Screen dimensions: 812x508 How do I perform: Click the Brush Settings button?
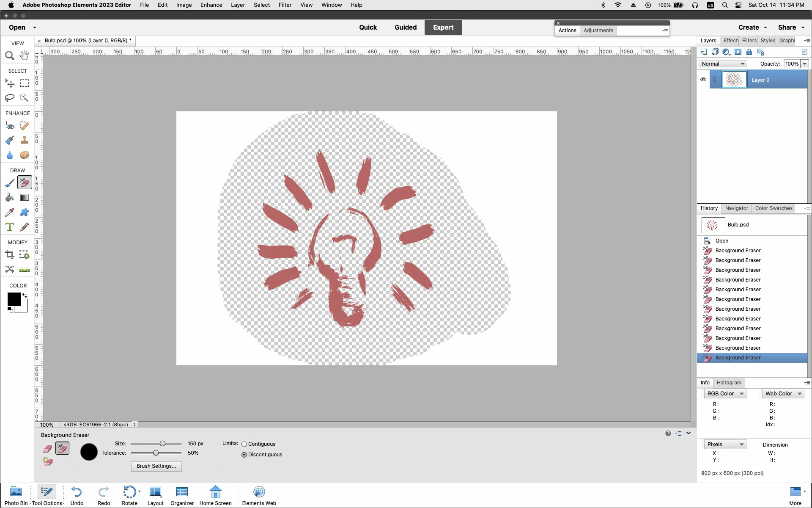[156, 466]
